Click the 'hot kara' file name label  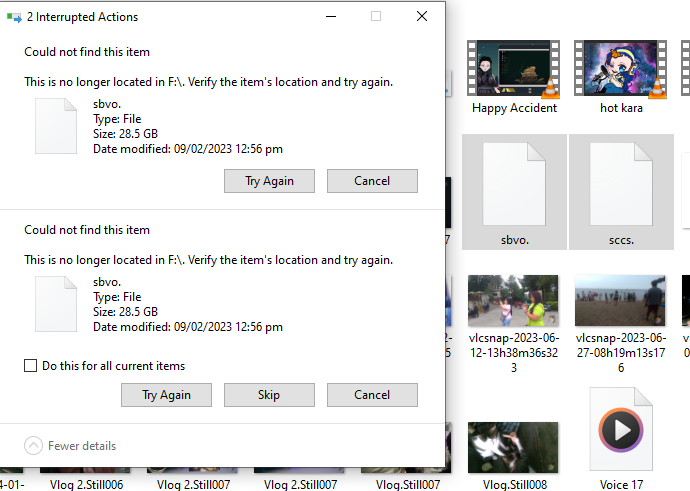point(621,108)
